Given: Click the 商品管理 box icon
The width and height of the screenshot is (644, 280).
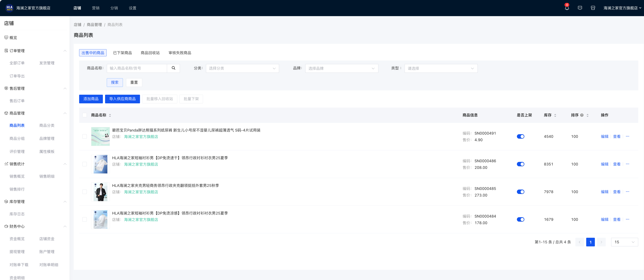Looking at the screenshot, I should coord(6,113).
